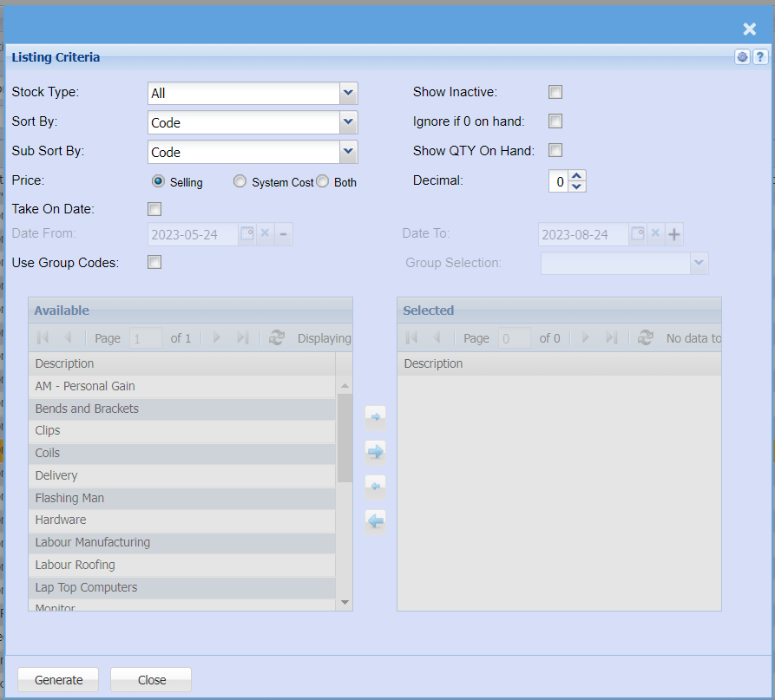This screenshot has width=775, height=700.
Task: Refresh the Selected list
Action: coord(646,338)
